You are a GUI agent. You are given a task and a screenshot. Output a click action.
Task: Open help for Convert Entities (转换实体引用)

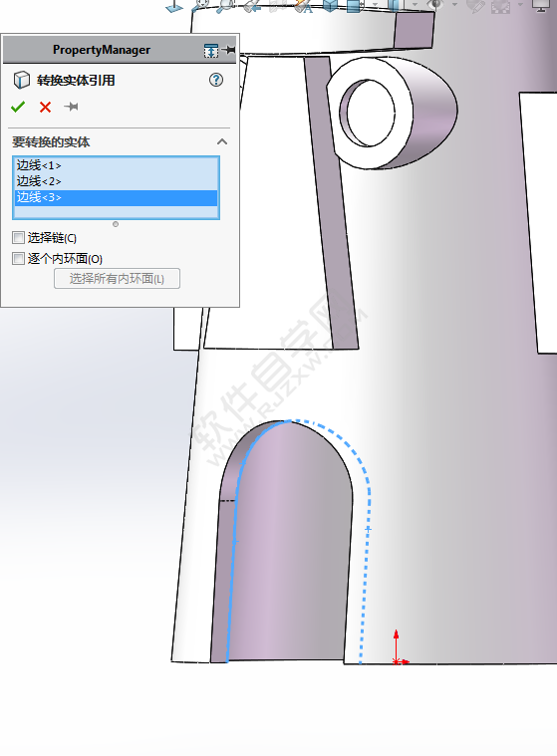pyautogui.click(x=216, y=80)
